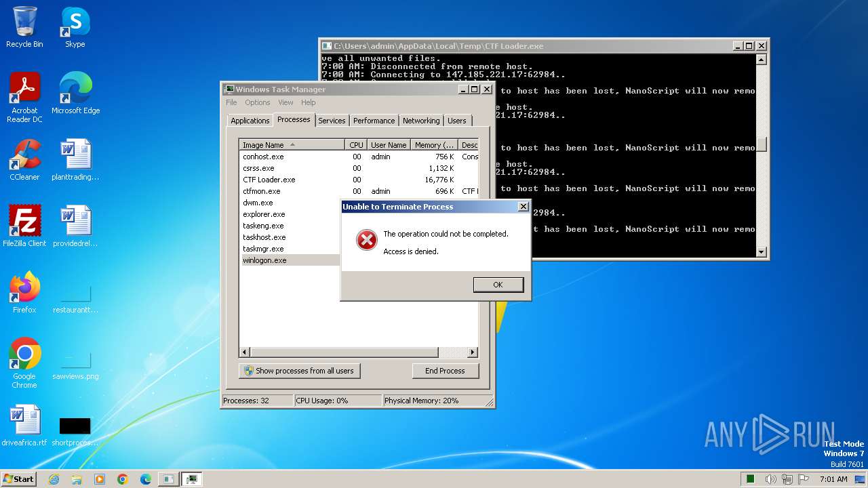Select explorer.exe process row
The width and height of the screenshot is (868, 488).
coord(290,214)
